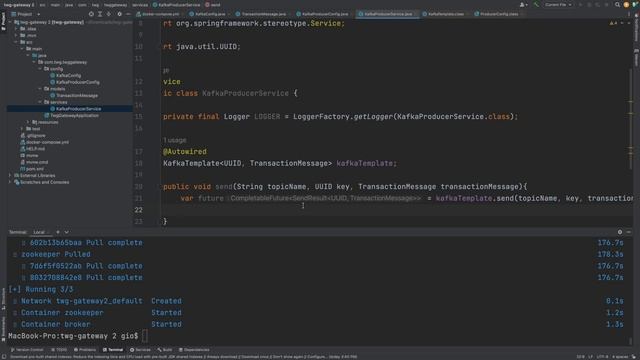Click status bar UTF-8 encoding

pos(602,356)
